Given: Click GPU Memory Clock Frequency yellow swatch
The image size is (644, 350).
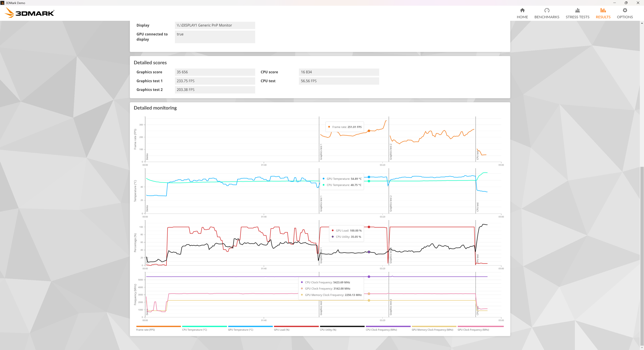Looking at the screenshot, I should [434, 326].
